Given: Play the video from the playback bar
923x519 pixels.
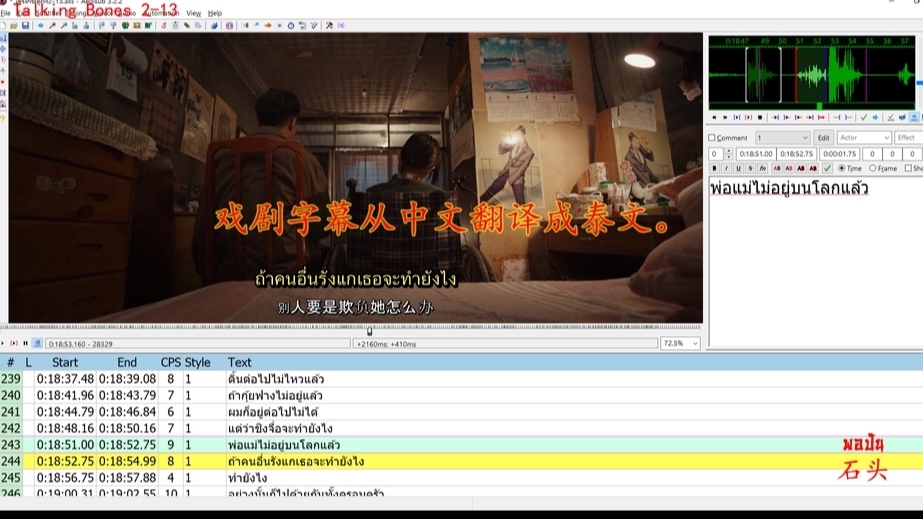Looking at the screenshot, I should point(2,343).
